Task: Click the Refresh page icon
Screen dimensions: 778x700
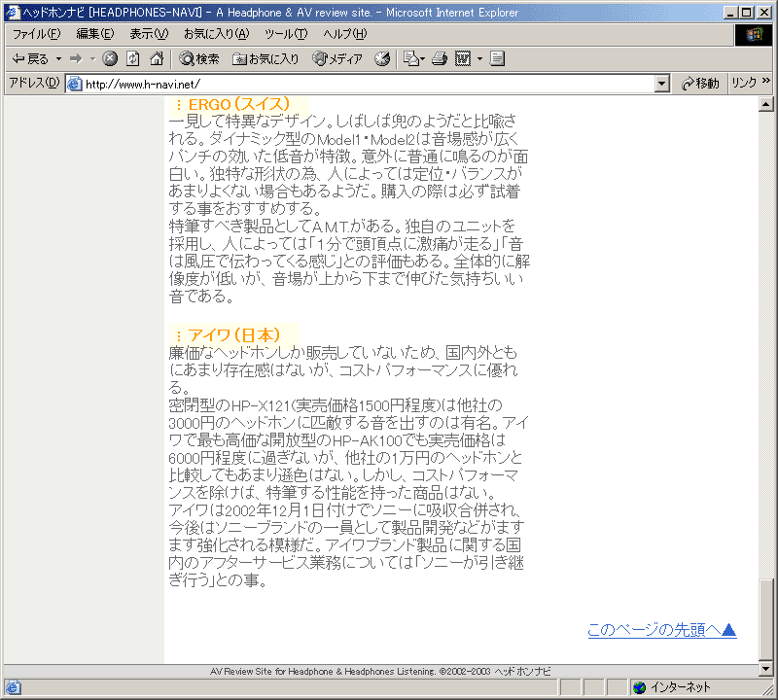Action: point(132,59)
